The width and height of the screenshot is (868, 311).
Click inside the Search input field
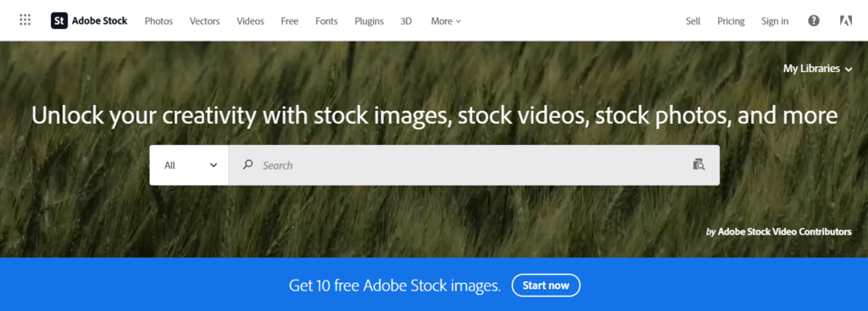pos(474,165)
